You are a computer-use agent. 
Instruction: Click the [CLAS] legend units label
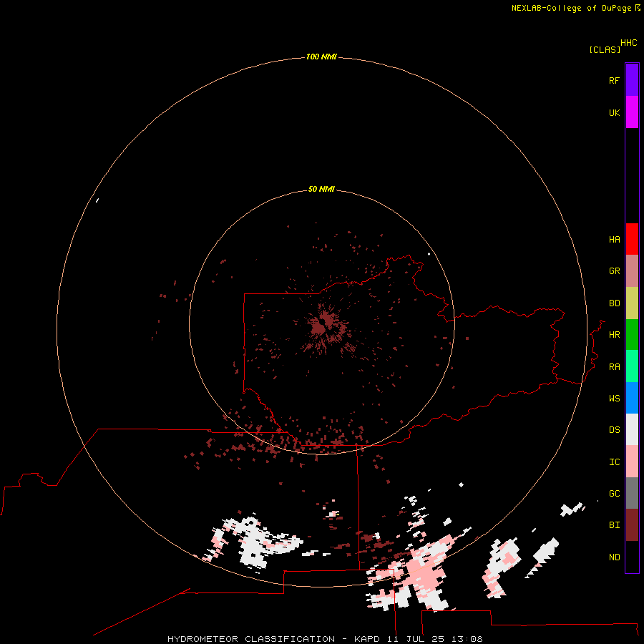[x=605, y=49]
